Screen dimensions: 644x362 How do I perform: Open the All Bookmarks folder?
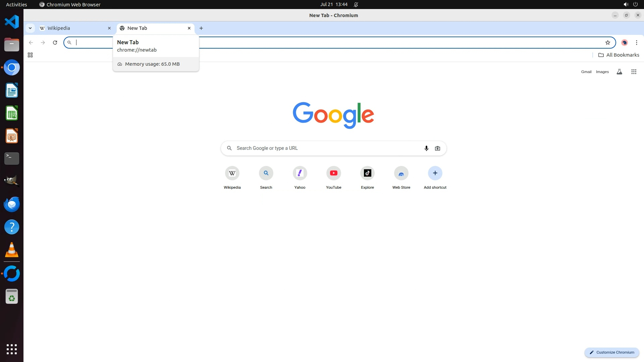(619, 55)
